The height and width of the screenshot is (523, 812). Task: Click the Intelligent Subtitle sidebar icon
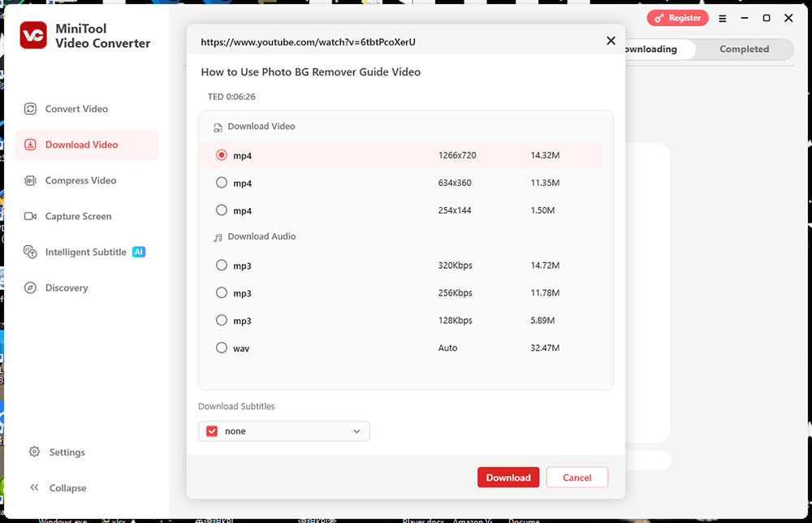coord(31,253)
